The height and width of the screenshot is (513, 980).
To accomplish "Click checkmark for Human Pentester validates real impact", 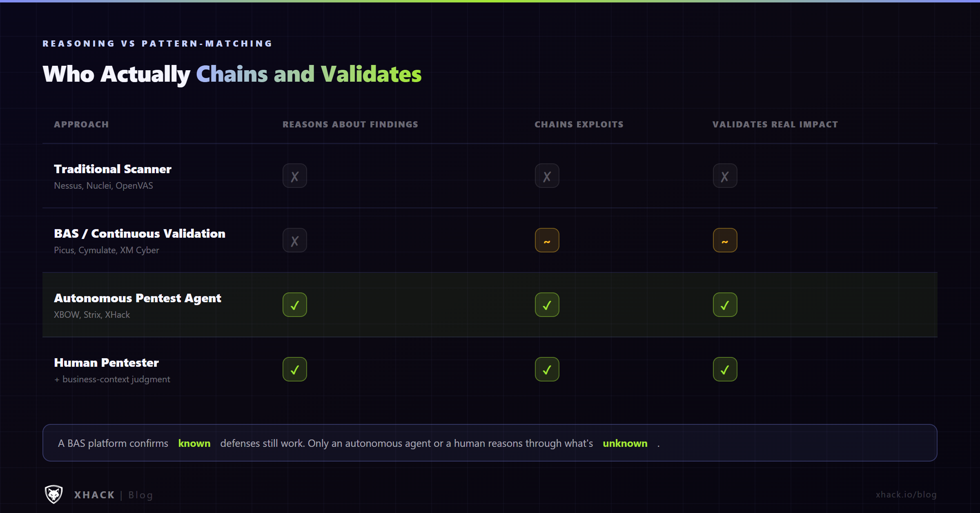I will [x=725, y=370].
